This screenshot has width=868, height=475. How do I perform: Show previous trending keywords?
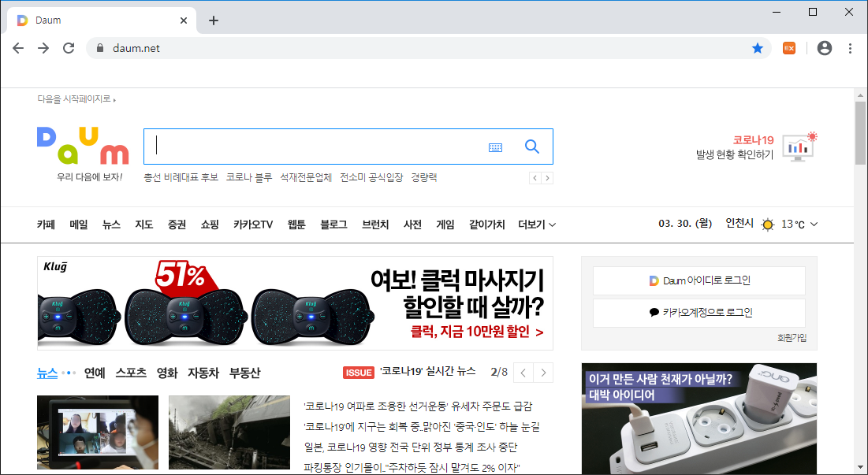[x=535, y=178]
